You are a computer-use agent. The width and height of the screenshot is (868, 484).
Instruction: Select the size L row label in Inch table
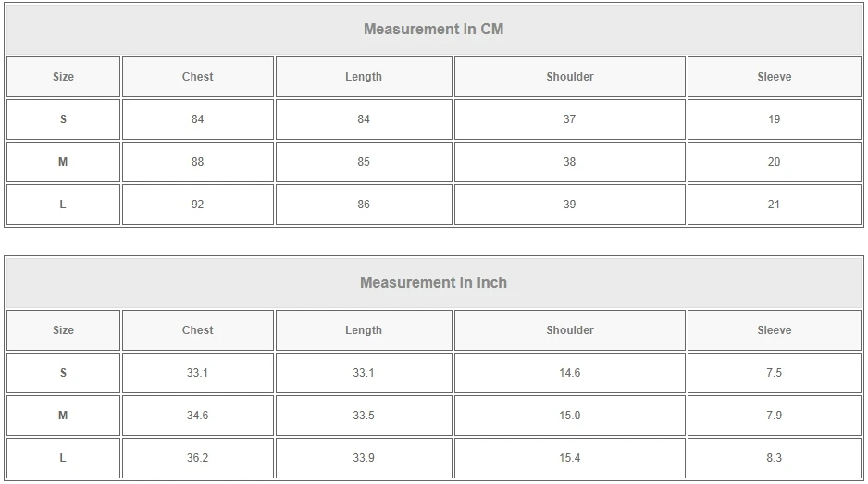[x=63, y=458]
